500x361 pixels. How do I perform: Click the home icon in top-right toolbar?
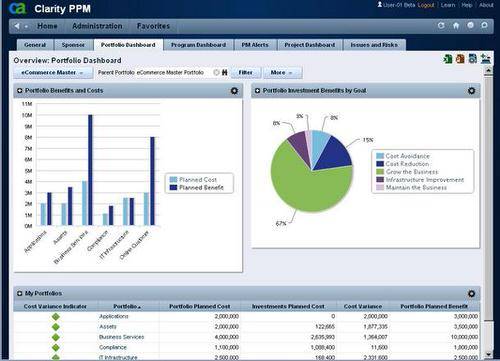pos(456,26)
